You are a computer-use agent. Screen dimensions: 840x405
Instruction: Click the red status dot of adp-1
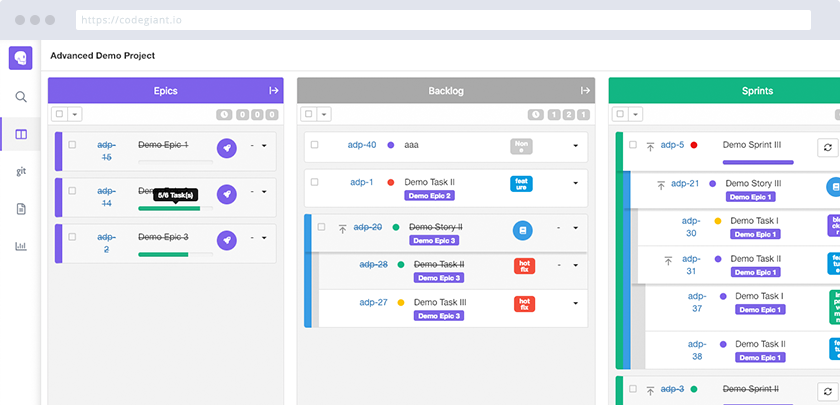click(391, 182)
